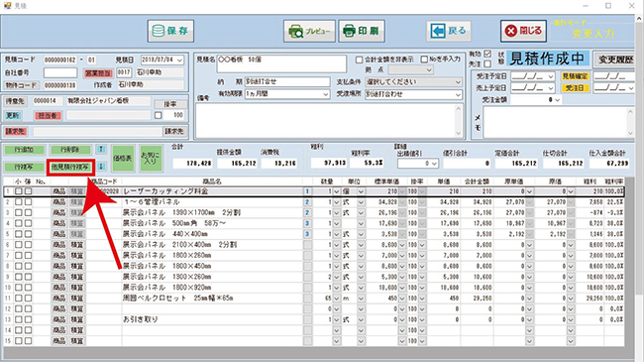This screenshot has height=362, width=644.
Task: Click the 行追加 button
Action: pos(24,150)
